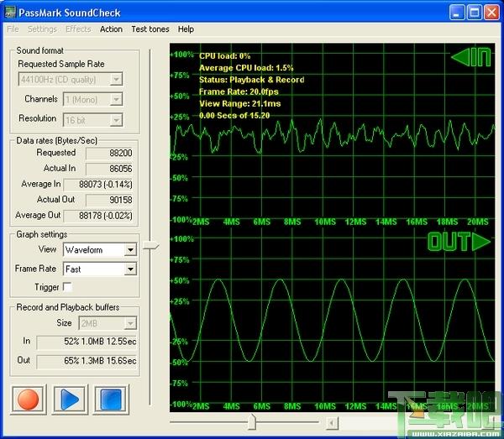Screen dimensions: 504x439
Task: Click the vertical slider handle beside the graphs
Action: (150, 245)
